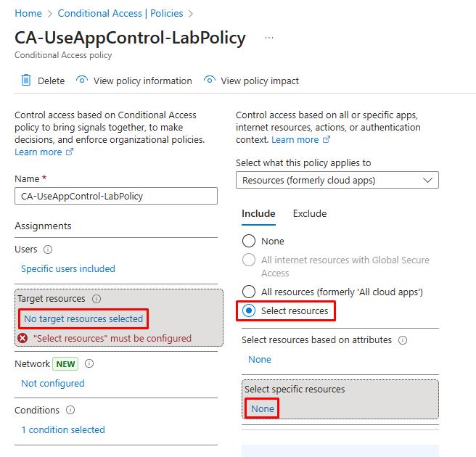Go to the Home breadcrumb
Image resolution: width=476 pixels, height=457 pixels.
28,13
